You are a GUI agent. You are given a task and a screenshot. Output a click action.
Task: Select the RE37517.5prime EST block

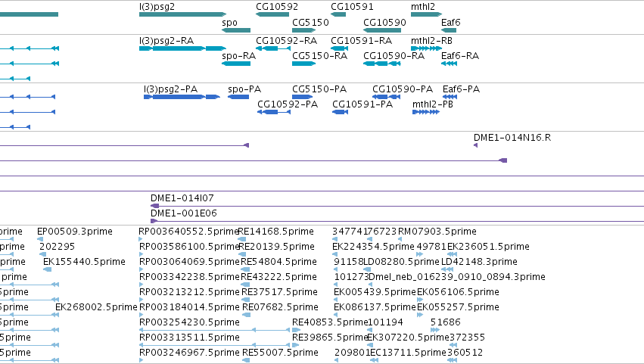(x=246, y=300)
